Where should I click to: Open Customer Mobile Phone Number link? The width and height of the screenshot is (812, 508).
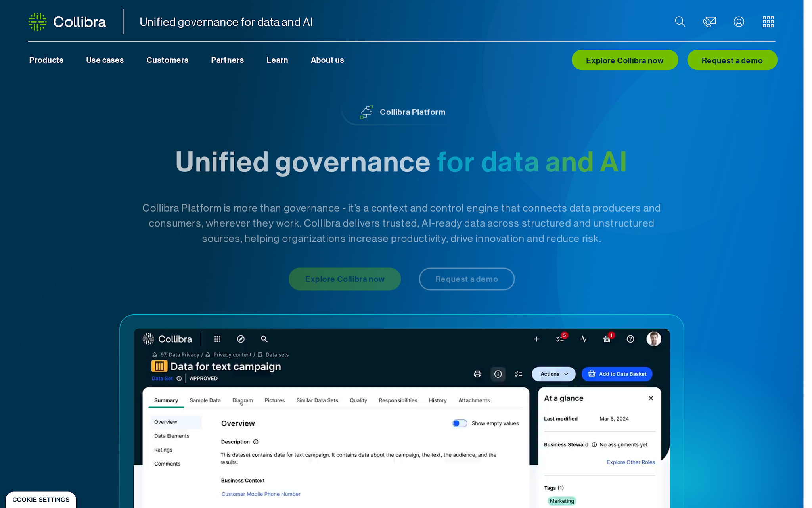261,494
